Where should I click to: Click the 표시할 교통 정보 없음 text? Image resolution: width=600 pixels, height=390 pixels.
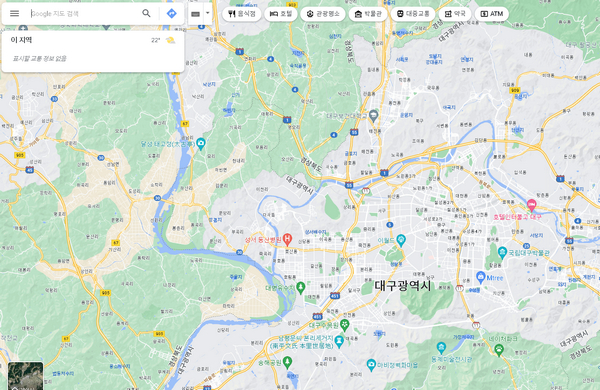[39, 58]
